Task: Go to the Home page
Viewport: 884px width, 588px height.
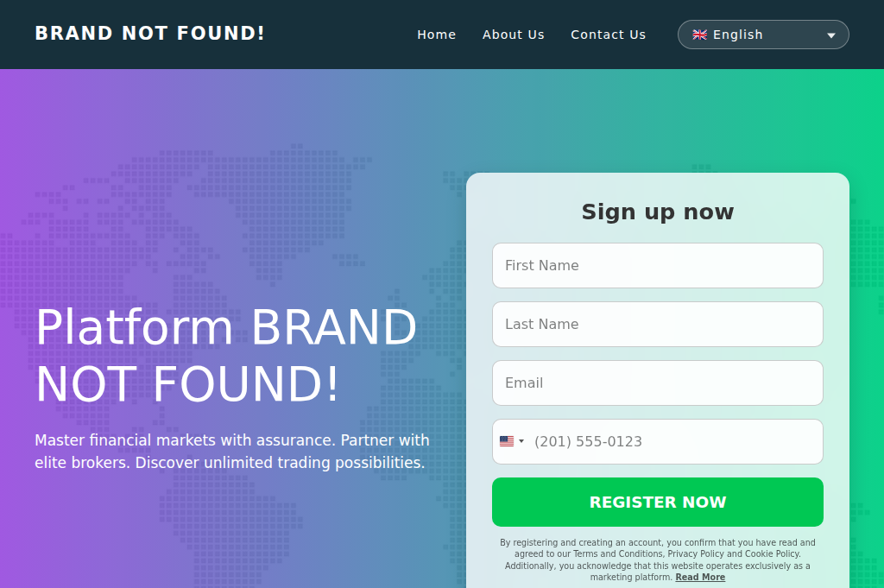Action: pyautogui.click(x=436, y=35)
